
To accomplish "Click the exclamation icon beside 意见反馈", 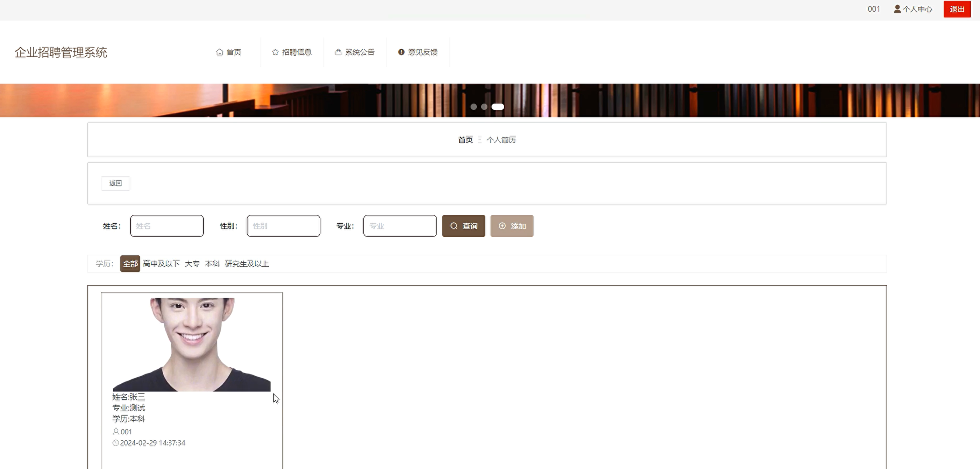I will tap(402, 52).
